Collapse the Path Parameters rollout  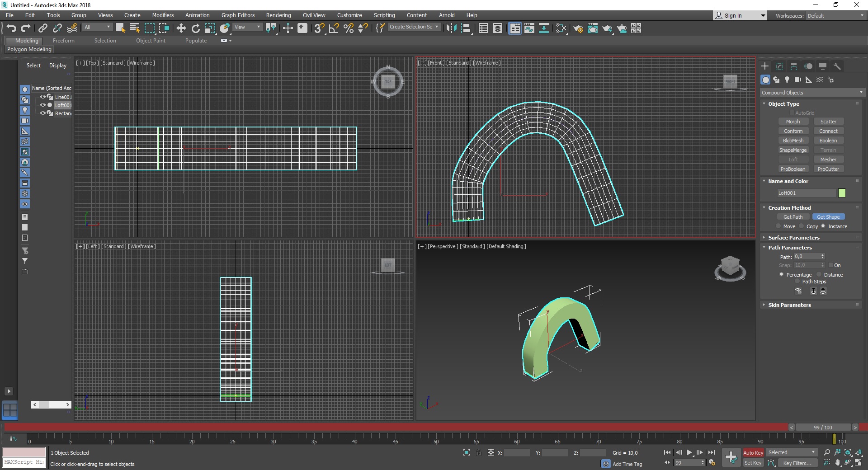790,248
